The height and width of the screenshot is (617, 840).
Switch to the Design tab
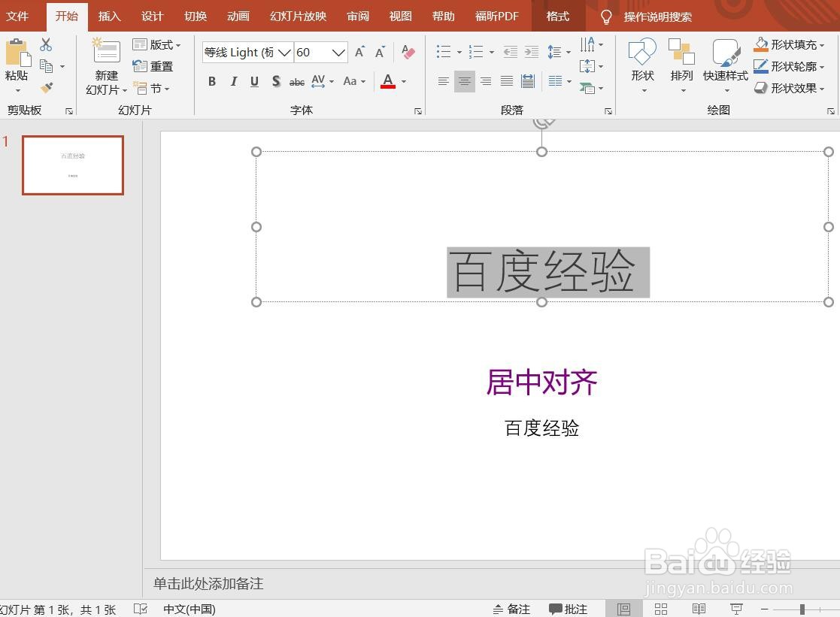point(152,17)
